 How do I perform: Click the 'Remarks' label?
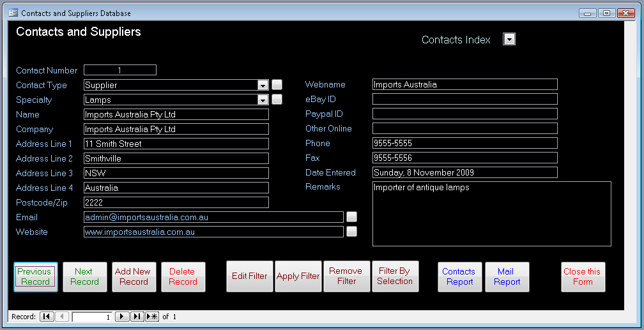323,187
